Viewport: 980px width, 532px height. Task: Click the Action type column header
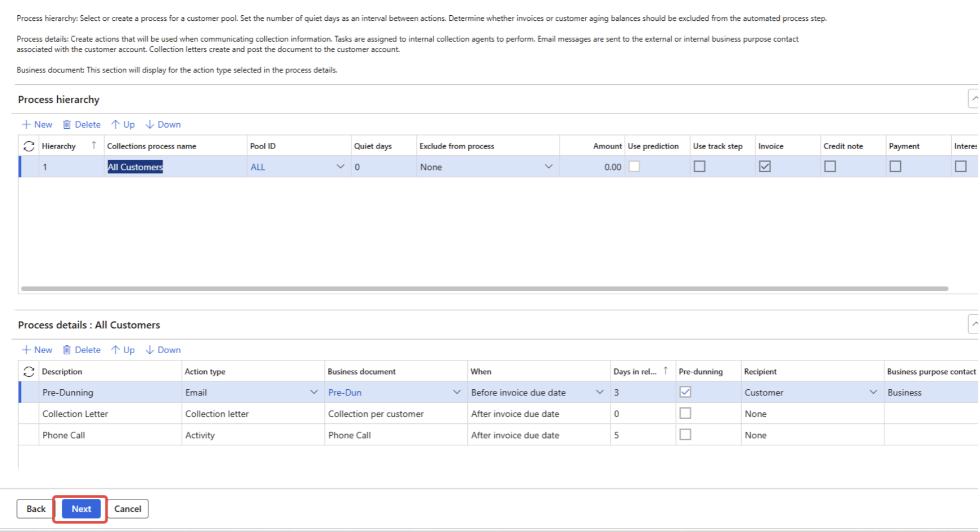(x=205, y=372)
